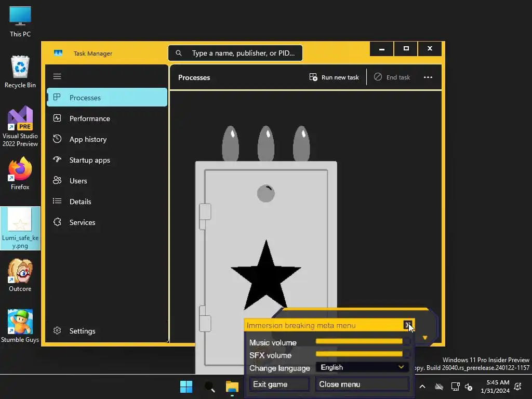Select the Recycle Bin icon
The image size is (532, 399).
click(x=20, y=72)
